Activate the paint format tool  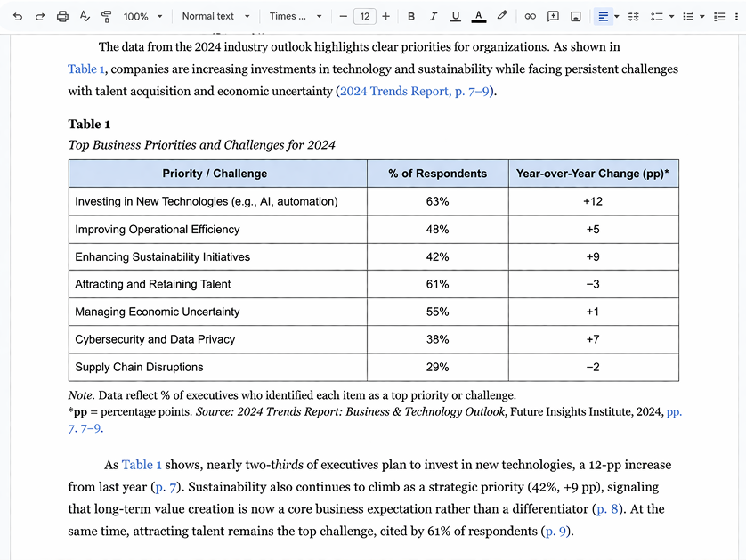[106, 16]
